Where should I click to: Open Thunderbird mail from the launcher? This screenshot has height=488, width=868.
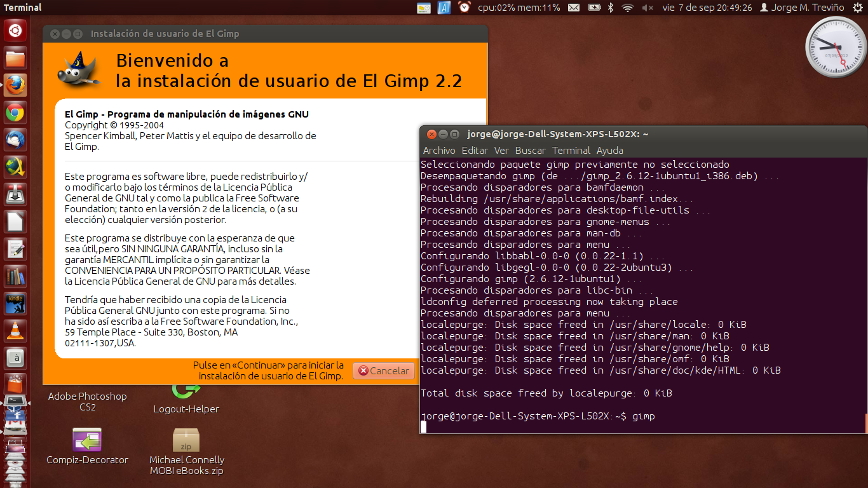pyautogui.click(x=15, y=140)
